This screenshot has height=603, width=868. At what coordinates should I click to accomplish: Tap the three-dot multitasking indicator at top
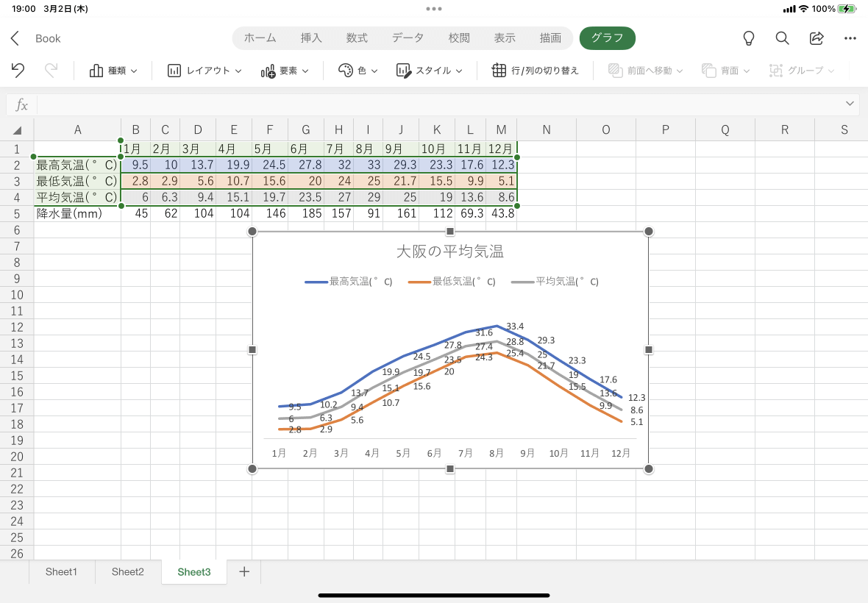pyautogui.click(x=434, y=9)
